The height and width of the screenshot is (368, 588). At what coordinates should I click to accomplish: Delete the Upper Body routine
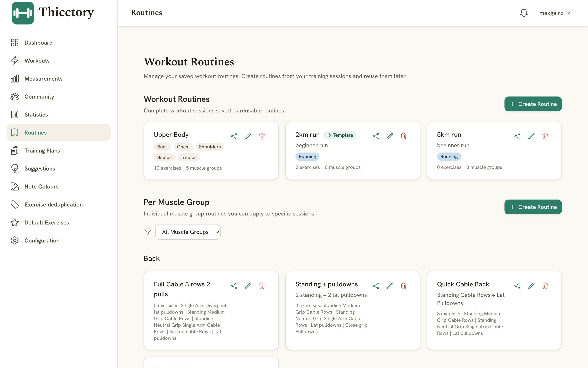click(x=262, y=136)
